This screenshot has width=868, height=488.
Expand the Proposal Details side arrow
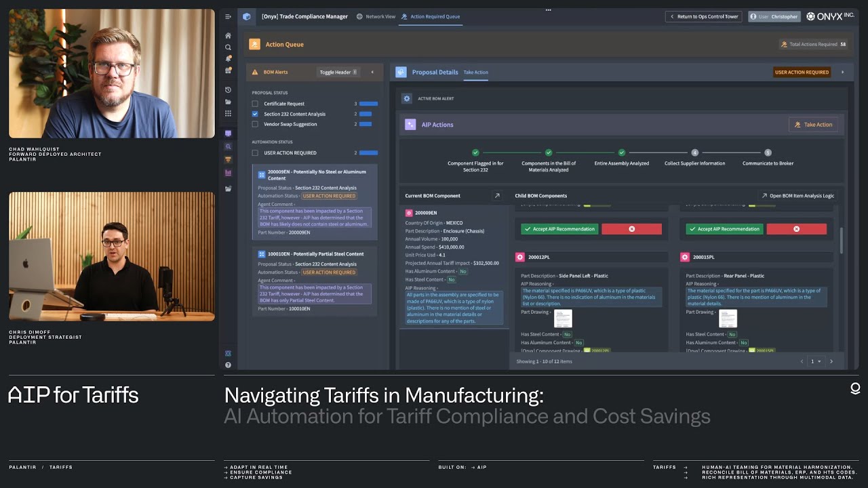tap(843, 72)
